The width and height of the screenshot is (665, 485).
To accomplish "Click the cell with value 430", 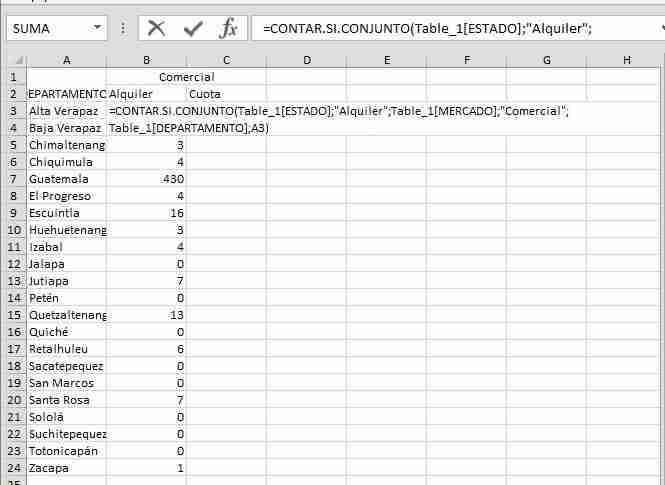I will click(146, 179).
